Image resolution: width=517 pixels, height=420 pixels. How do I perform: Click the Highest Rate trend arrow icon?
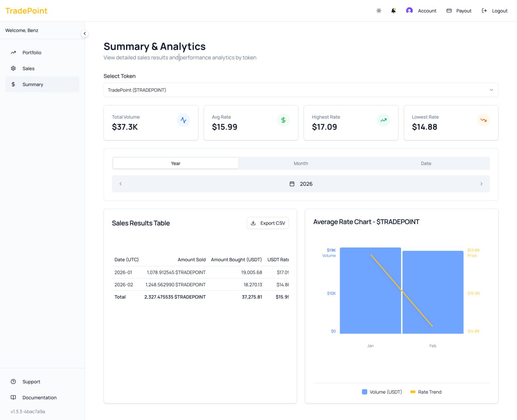point(383,120)
